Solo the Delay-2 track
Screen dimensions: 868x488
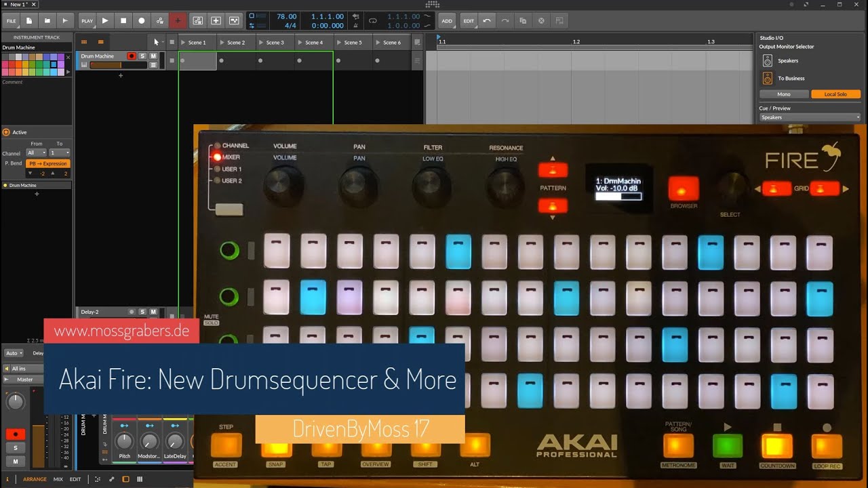tap(142, 312)
